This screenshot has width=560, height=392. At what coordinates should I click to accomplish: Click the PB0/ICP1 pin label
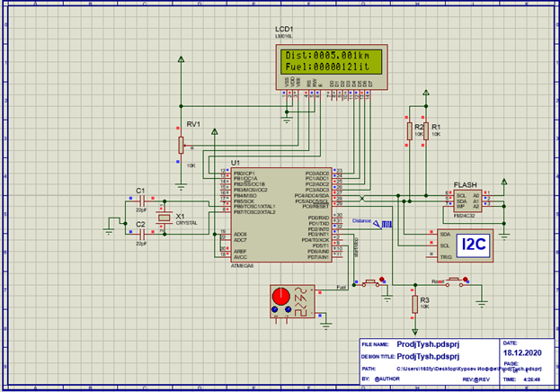(244, 174)
